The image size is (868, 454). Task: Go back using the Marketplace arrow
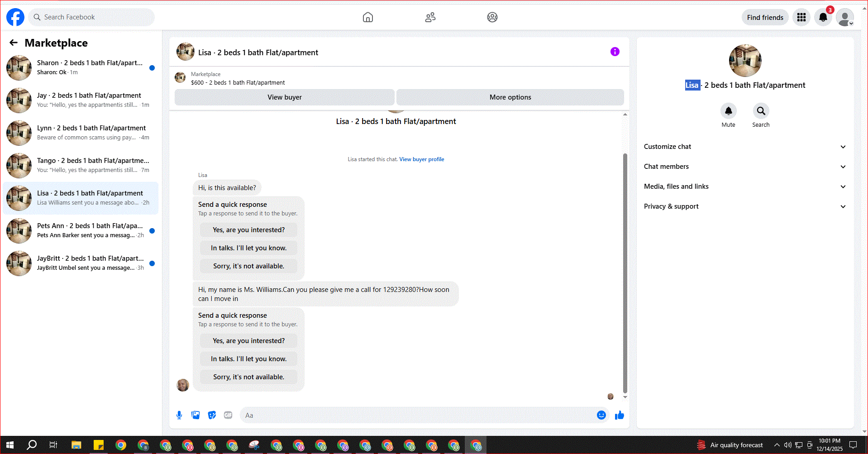(14, 43)
